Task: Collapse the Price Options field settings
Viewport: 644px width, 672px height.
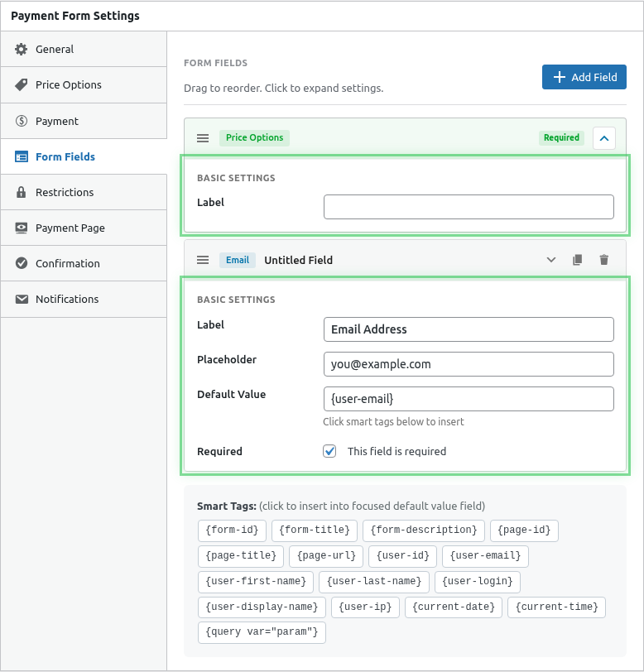Action: coord(603,138)
